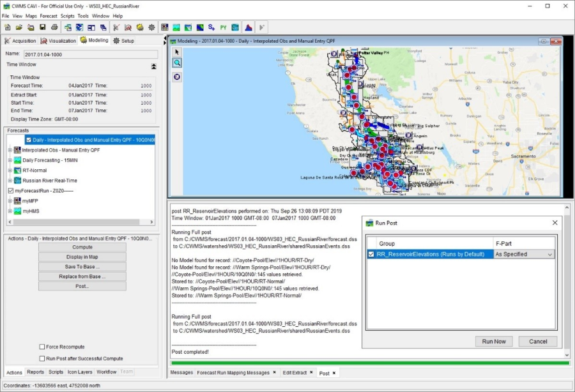Click the tile windows layout toolbar icon
The height and width of the screenshot is (392, 575).
91,27
